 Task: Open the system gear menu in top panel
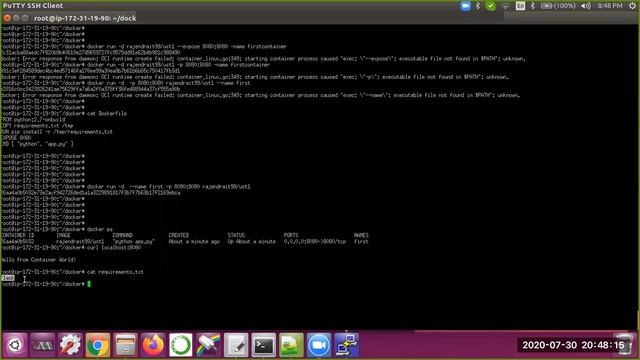(x=632, y=6)
